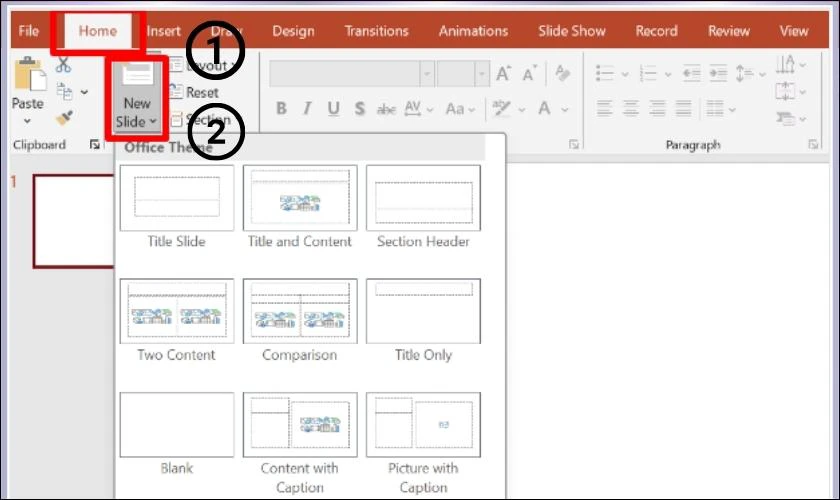This screenshot has width=840, height=500.
Task: Select the Clear All Formatting icon
Action: point(562,73)
